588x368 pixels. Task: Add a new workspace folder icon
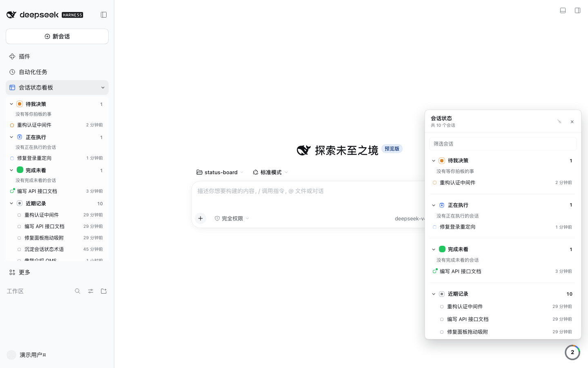[x=104, y=291]
